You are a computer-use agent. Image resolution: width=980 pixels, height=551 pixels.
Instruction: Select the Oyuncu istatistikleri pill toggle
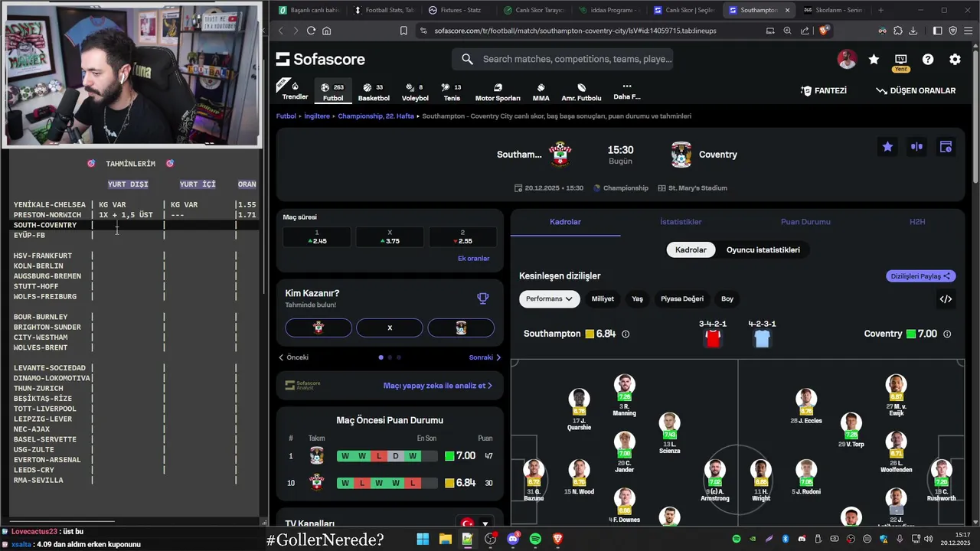(x=763, y=249)
